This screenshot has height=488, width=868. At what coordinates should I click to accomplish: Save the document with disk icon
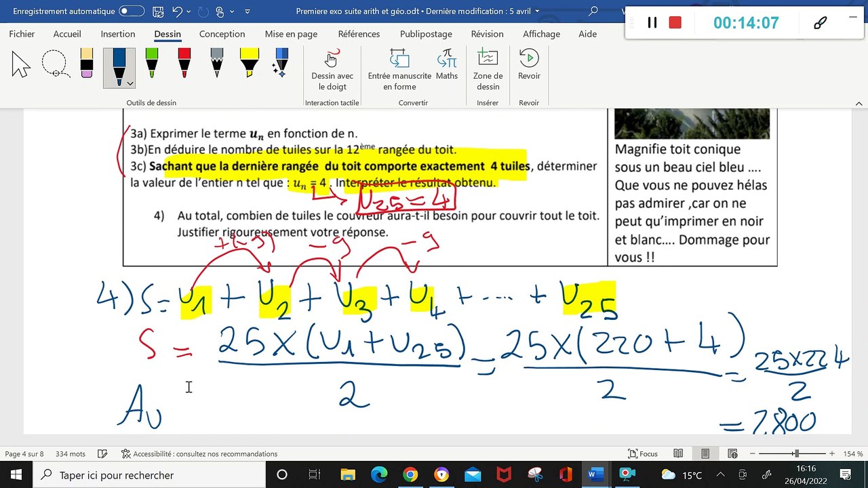point(157,12)
